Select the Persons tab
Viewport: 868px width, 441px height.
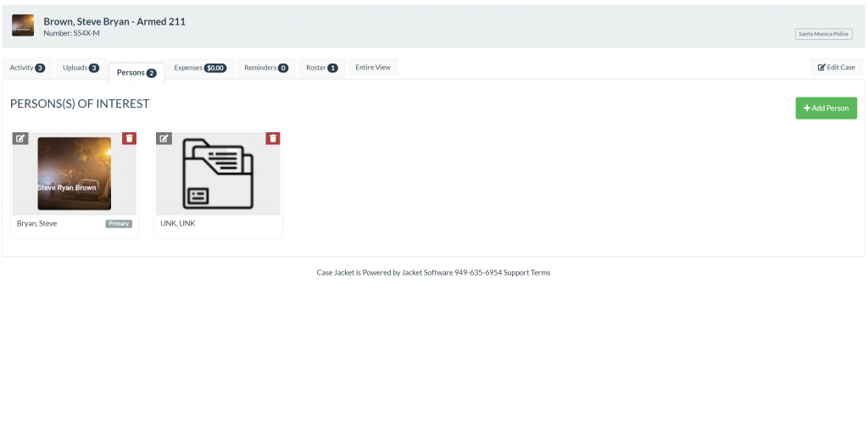coord(136,73)
